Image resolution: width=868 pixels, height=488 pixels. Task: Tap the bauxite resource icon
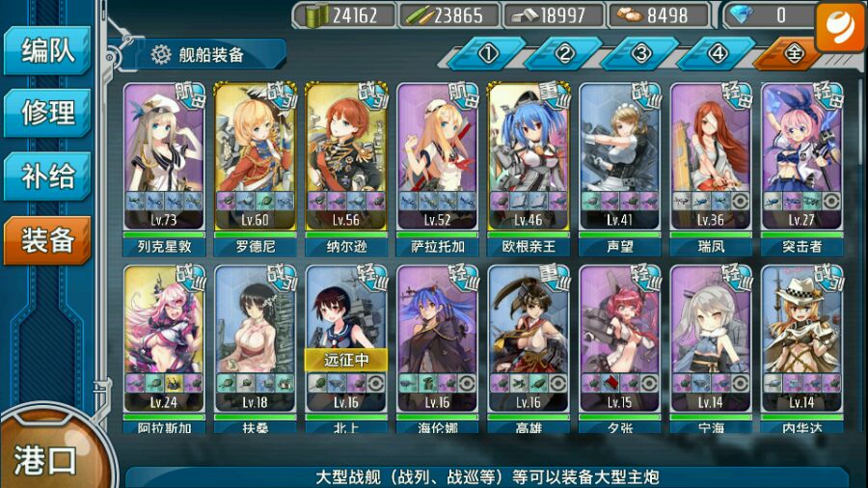630,15
